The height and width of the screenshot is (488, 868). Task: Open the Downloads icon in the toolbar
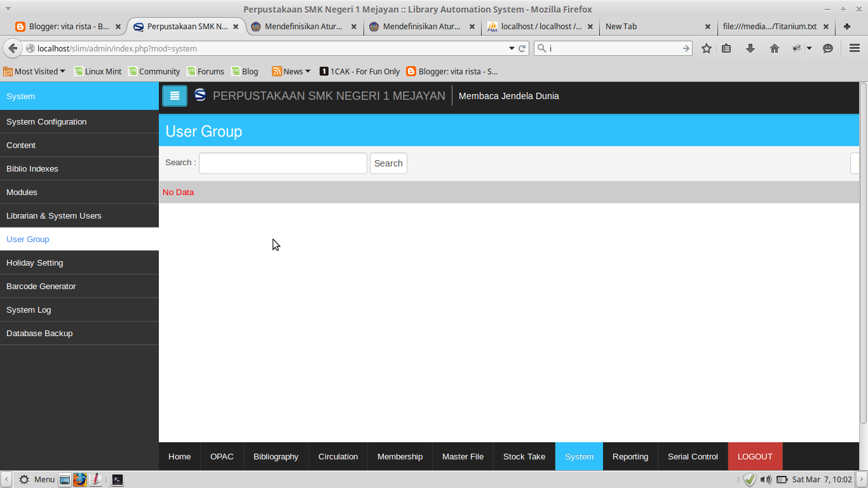pos(750,48)
